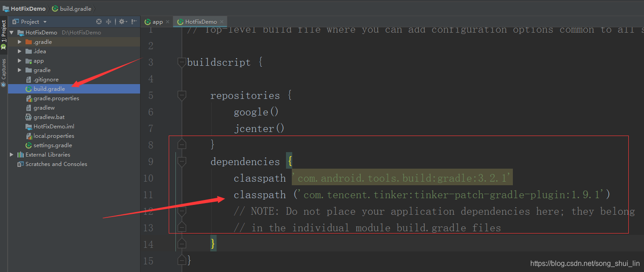
Task: Select the .idea folder icon
Action: (29, 51)
